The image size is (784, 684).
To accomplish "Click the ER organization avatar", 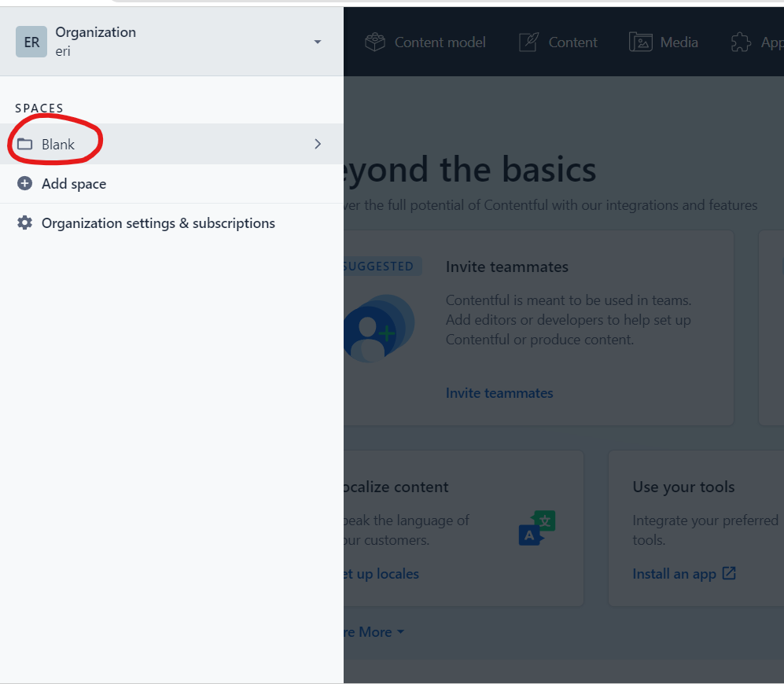I will pos(31,42).
